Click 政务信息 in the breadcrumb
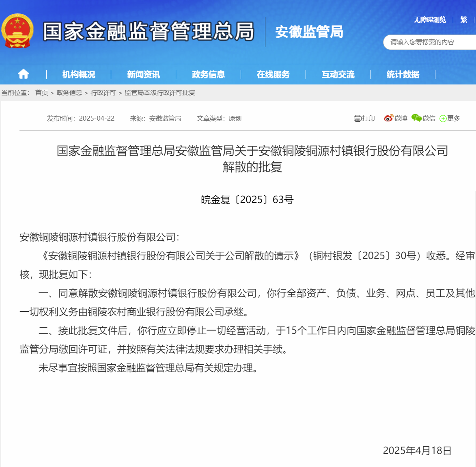The image size is (476, 467). tap(69, 93)
